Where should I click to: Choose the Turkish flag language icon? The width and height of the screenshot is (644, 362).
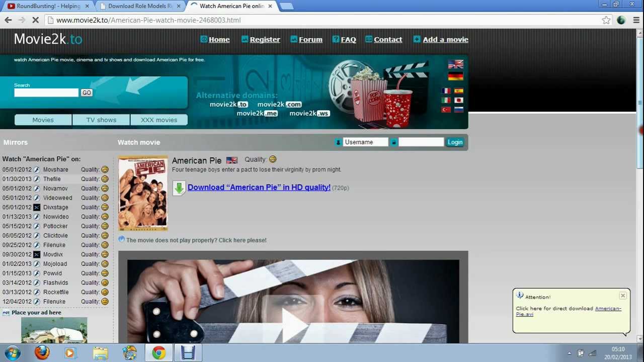click(x=446, y=109)
